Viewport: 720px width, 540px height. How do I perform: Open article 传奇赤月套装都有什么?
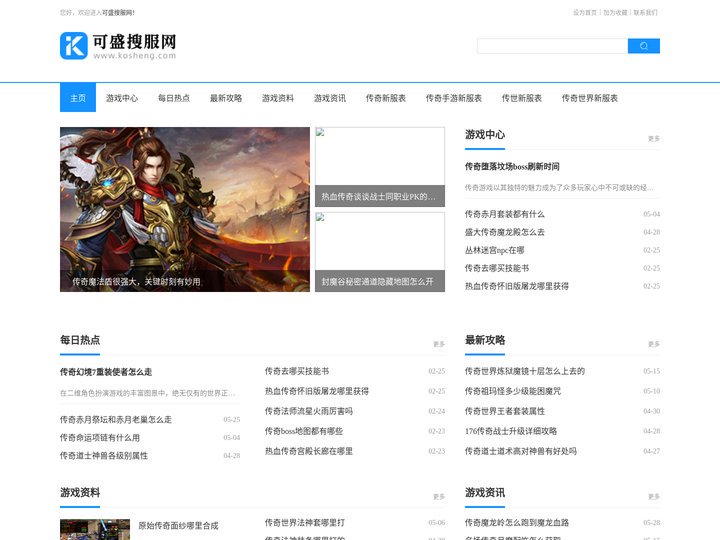504,214
